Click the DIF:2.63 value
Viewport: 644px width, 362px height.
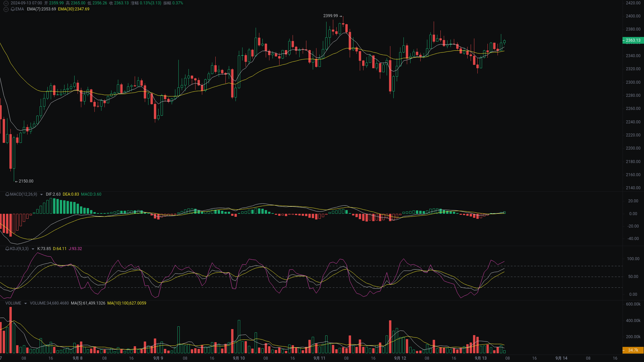53,194
